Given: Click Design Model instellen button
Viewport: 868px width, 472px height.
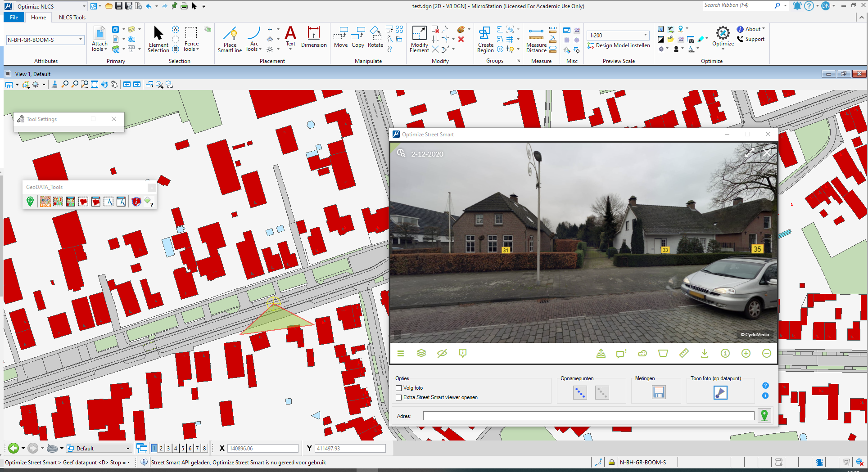Looking at the screenshot, I should point(619,45).
